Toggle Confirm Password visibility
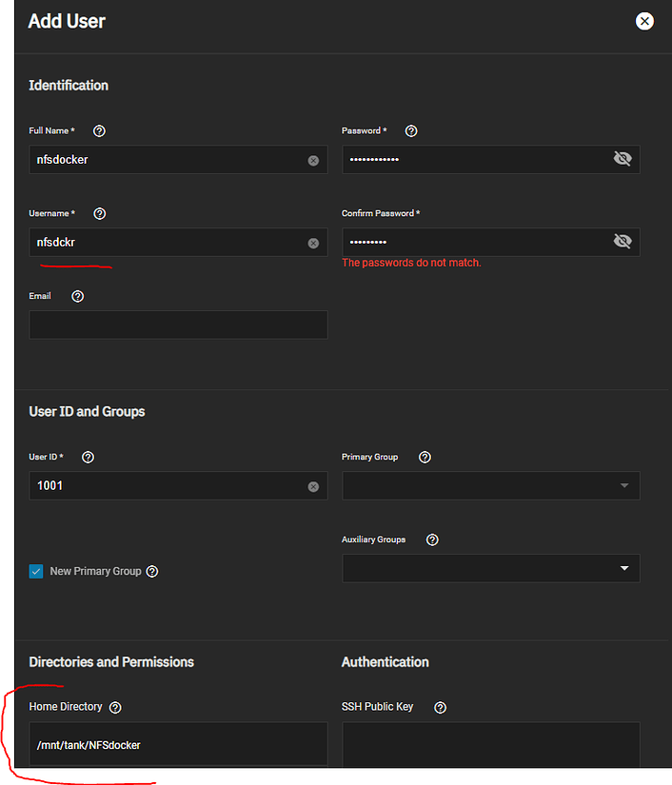The image size is (672, 785). point(623,242)
